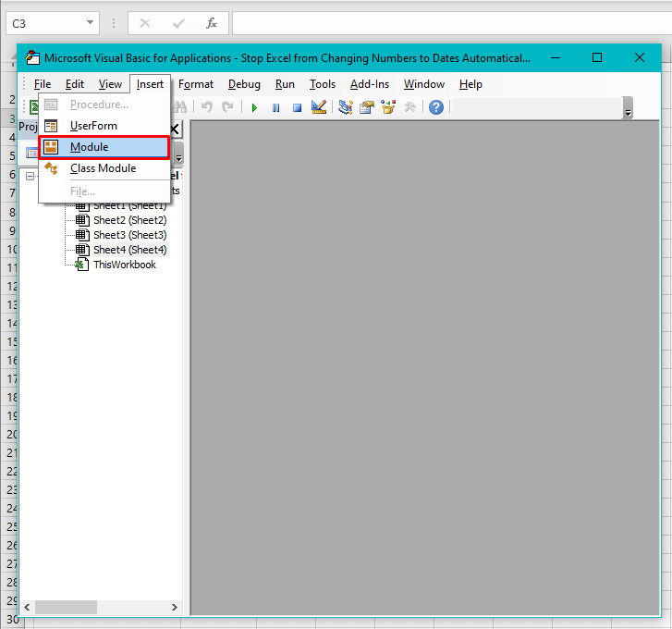Click the Name Box showing C3
The image size is (672, 629).
pos(53,23)
